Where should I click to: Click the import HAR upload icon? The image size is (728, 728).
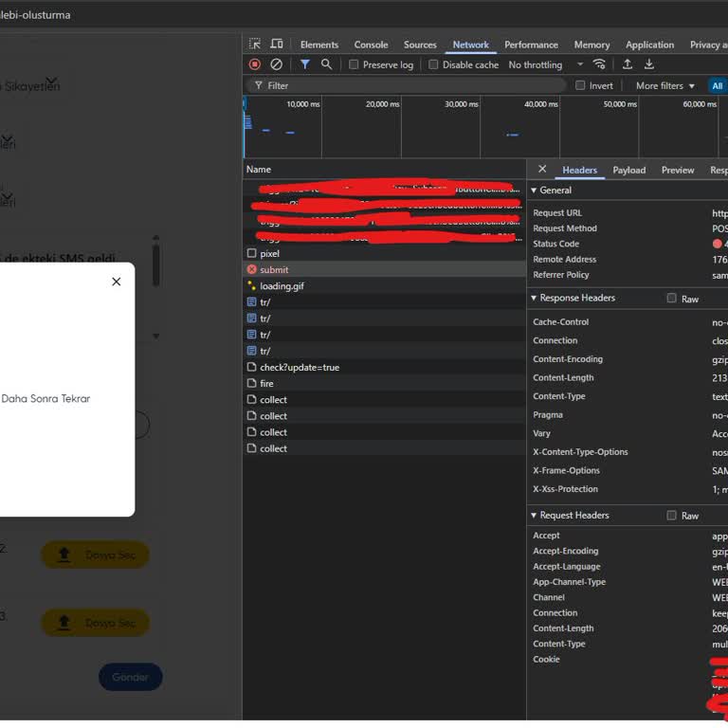pyautogui.click(x=627, y=64)
